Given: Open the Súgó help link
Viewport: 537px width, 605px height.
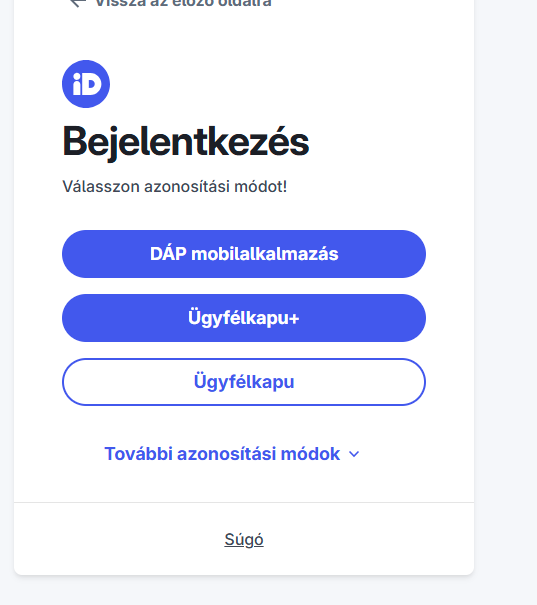Looking at the screenshot, I should click(244, 539).
